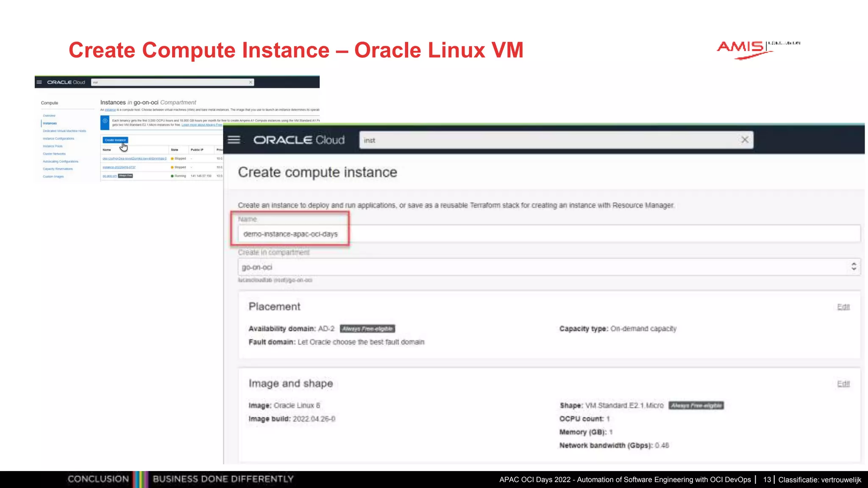Image resolution: width=868 pixels, height=488 pixels.
Task: Click Running status of go-app-vm row
Action: (178, 176)
